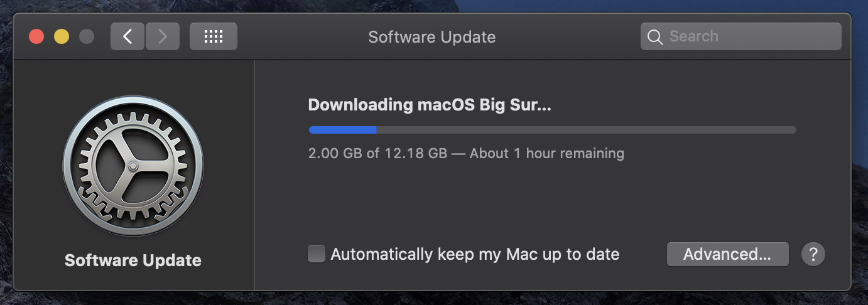Image resolution: width=868 pixels, height=305 pixels.
Task: Click the forward chevron navigation button
Action: 163,36
